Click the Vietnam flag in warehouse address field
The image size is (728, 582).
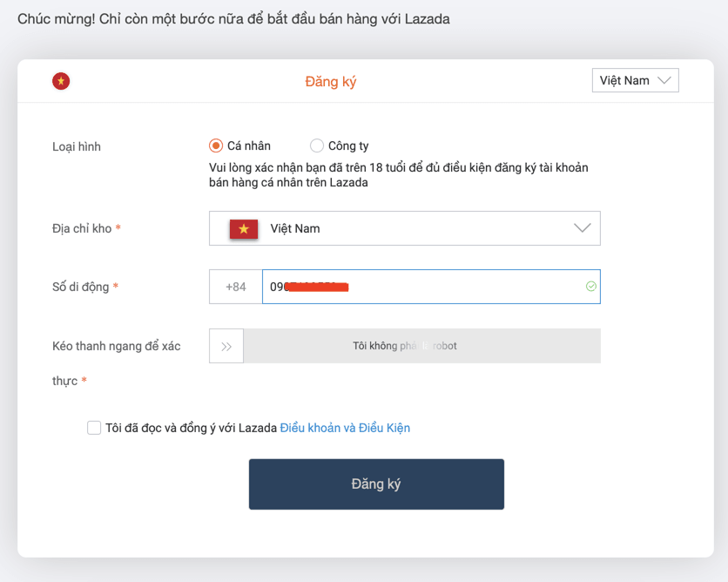(x=244, y=228)
